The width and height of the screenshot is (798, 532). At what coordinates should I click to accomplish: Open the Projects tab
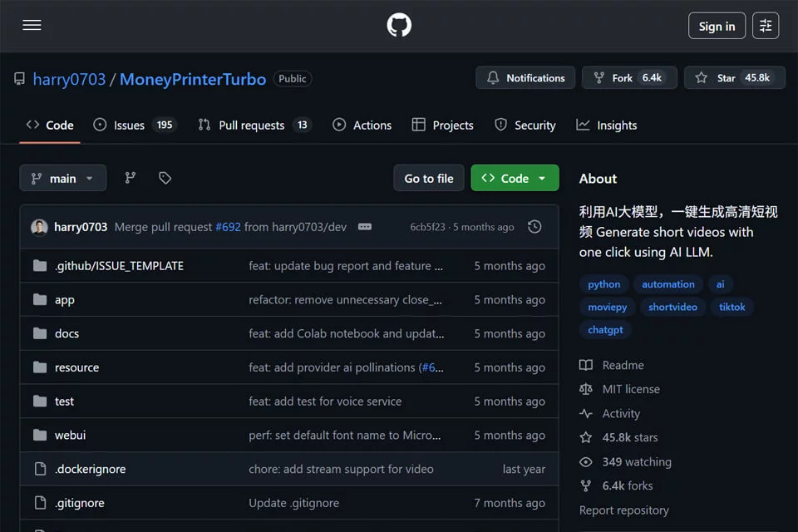click(443, 126)
